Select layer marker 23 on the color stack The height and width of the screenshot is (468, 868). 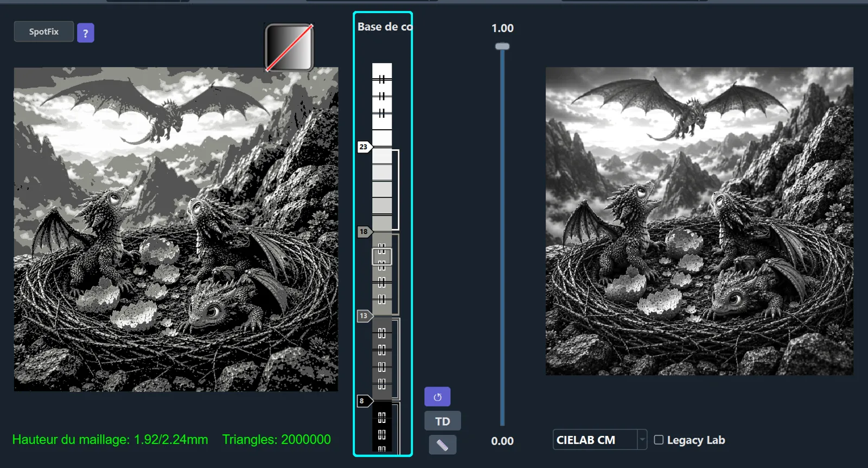coord(364,147)
